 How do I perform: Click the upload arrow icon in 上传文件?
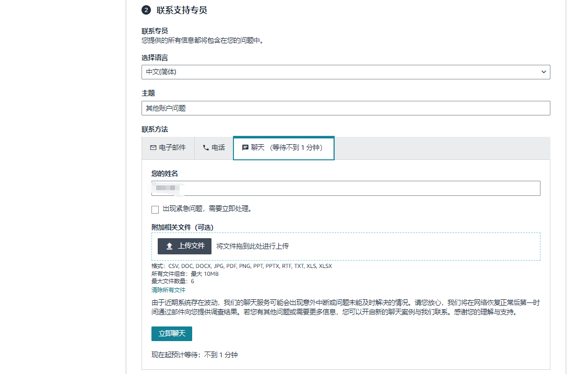pos(169,246)
